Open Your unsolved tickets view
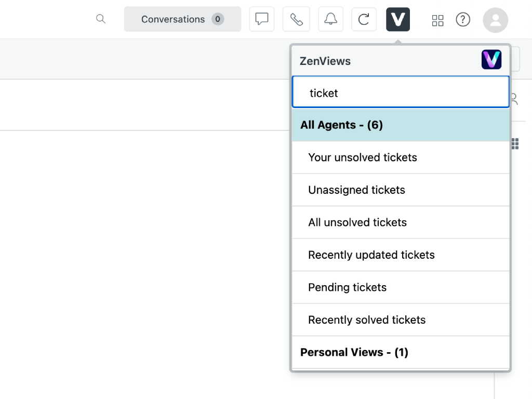 [x=401, y=157]
